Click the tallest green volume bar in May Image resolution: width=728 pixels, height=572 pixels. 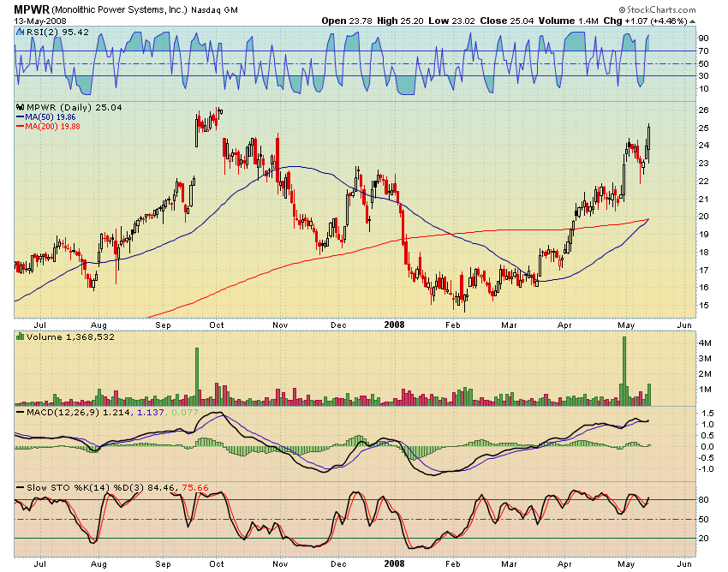tap(624, 371)
